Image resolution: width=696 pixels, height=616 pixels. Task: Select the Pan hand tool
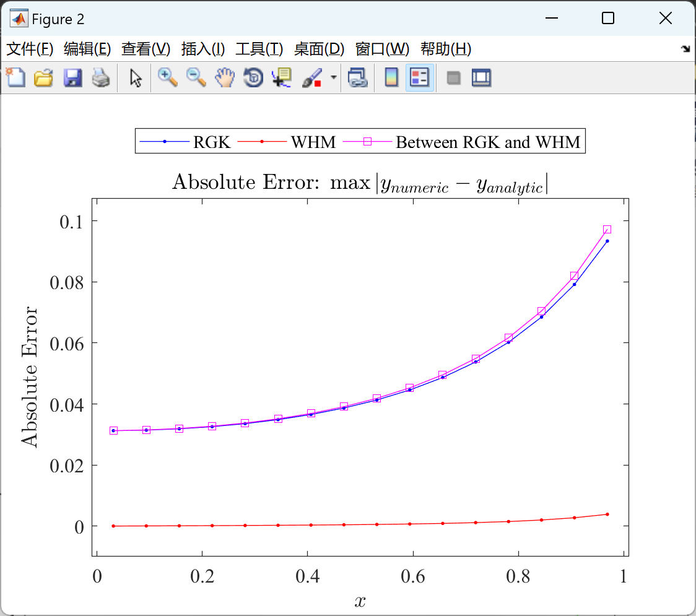point(225,77)
